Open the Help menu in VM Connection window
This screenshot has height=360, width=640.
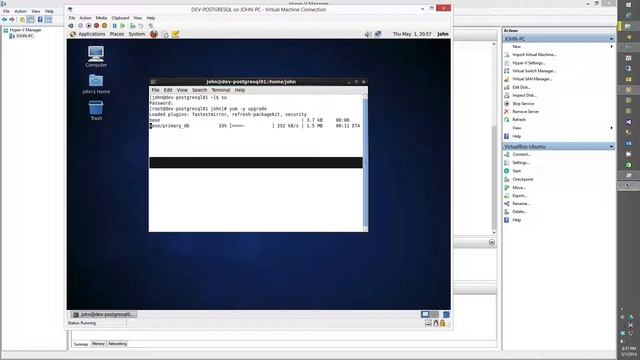coord(151,18)
